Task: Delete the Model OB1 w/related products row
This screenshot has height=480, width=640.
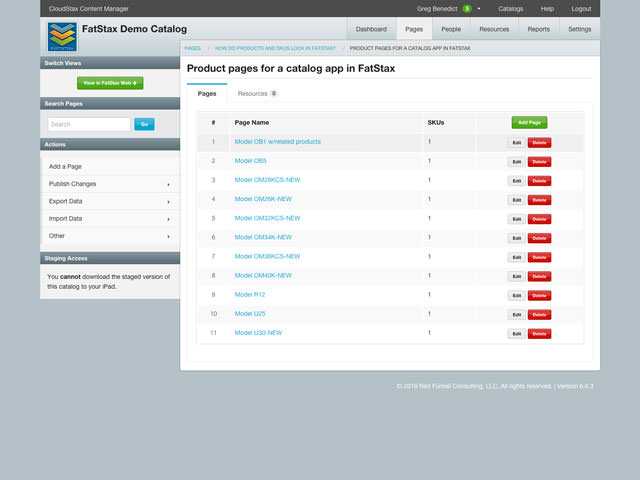Action: [539, 142]
